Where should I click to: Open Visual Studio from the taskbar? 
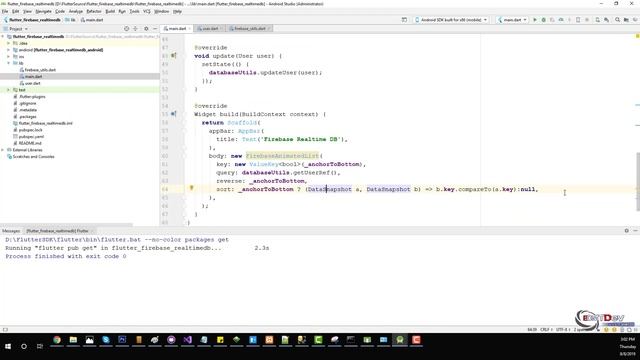tap(187, 340)
